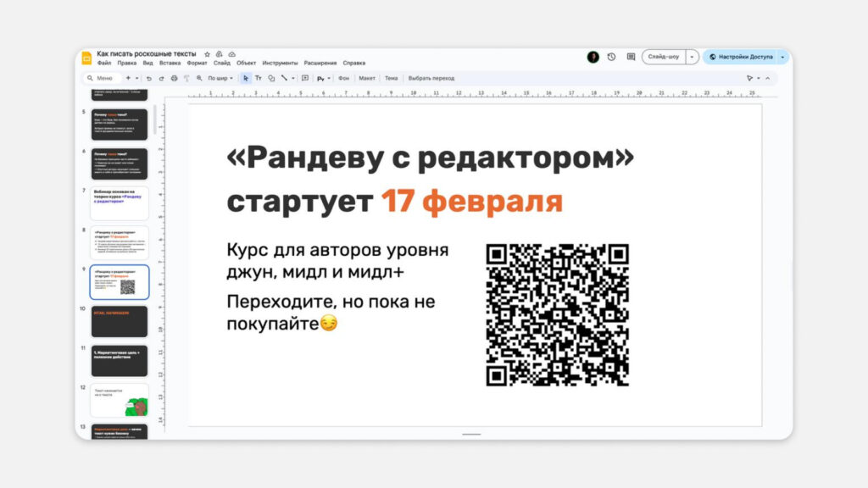Add a comment with toolbar icon

[305, 79]
